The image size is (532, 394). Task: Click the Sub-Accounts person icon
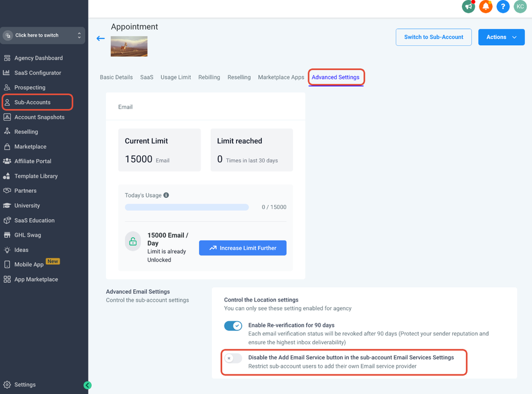coord(7,102)
